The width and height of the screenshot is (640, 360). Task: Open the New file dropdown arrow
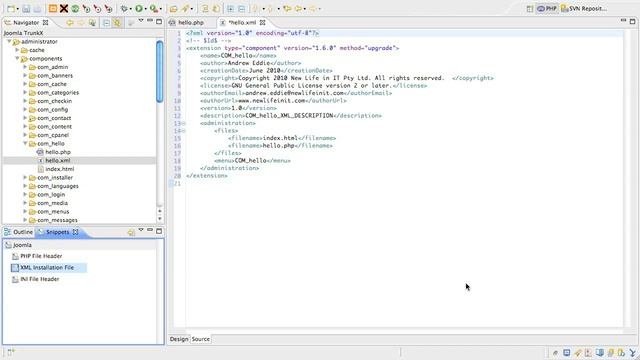click(x=18, y=9)
